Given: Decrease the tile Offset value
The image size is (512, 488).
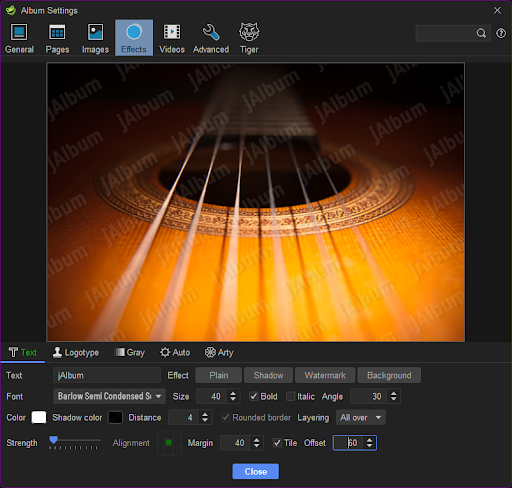Looking at the screenshot, I should [x=369, y=446].
